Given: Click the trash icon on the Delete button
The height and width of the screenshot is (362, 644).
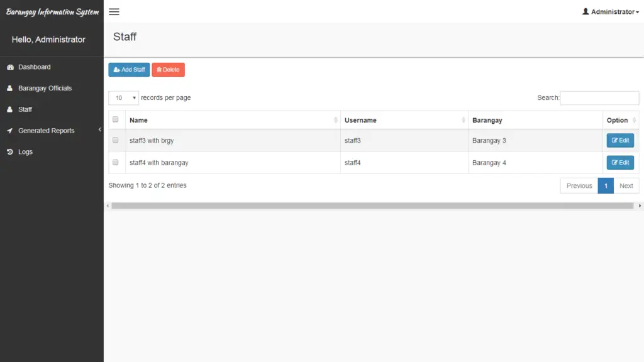Looking at the screenshot, I should pos(159,70).
